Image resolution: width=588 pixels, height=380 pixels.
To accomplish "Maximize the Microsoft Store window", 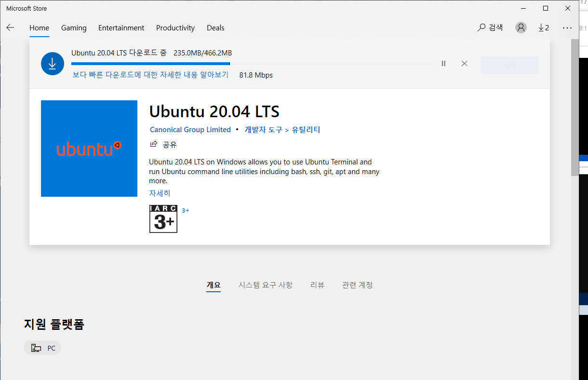I will point(546,8).
